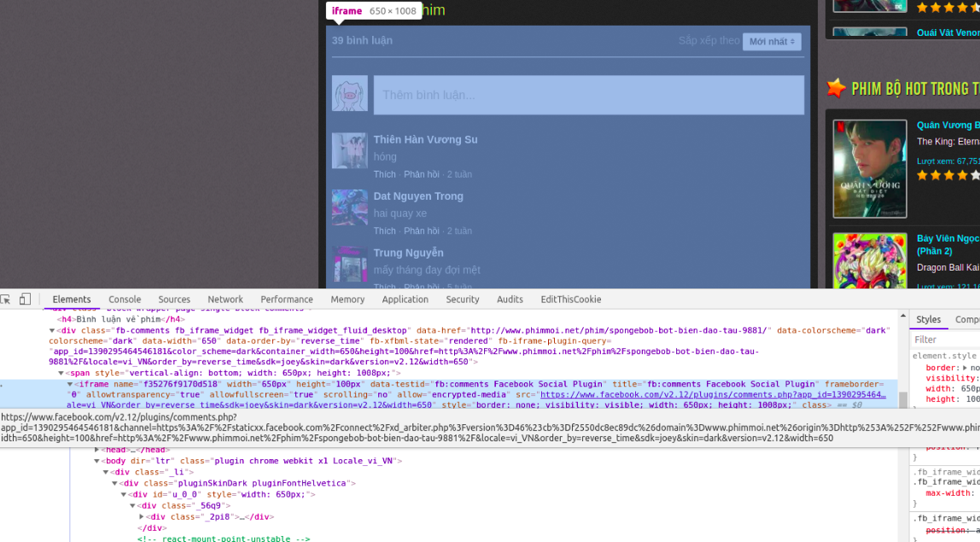Collapse the div class '_56q9' node

pos(131,506)
